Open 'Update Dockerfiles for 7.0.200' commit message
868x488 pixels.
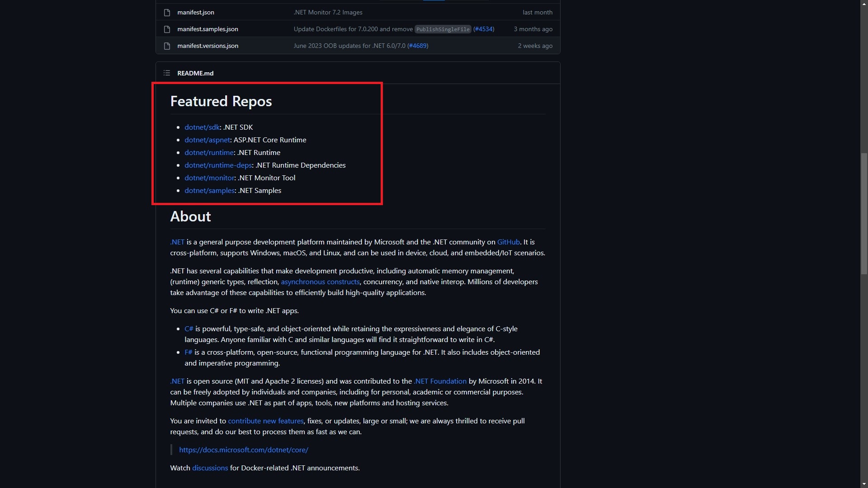353,29
